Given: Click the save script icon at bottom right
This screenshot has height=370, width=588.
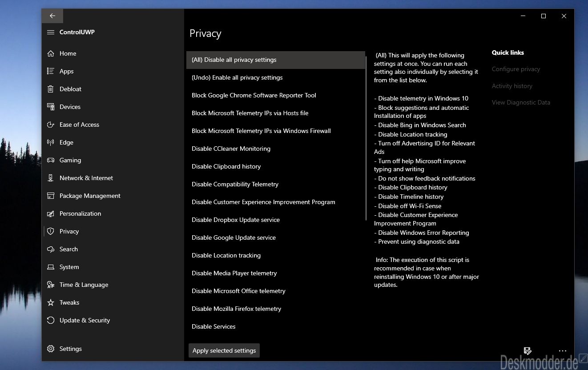Looking at the screenshot, I should point(528,351).
